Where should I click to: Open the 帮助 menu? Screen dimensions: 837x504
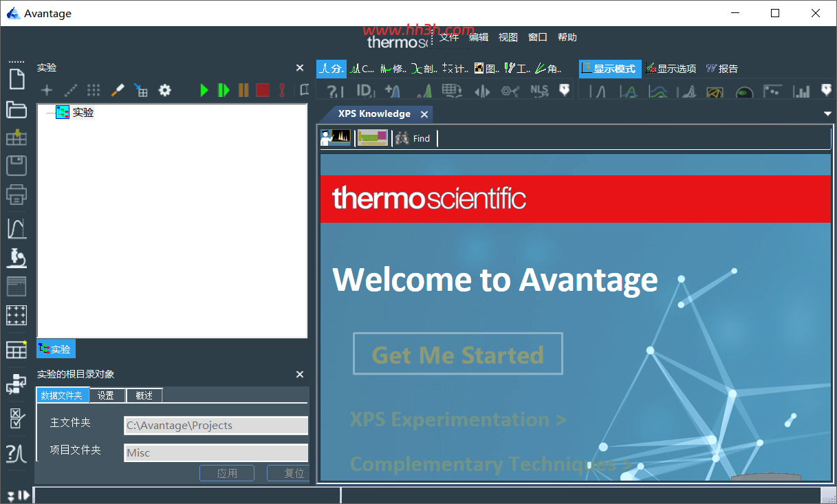click(567, 37)
